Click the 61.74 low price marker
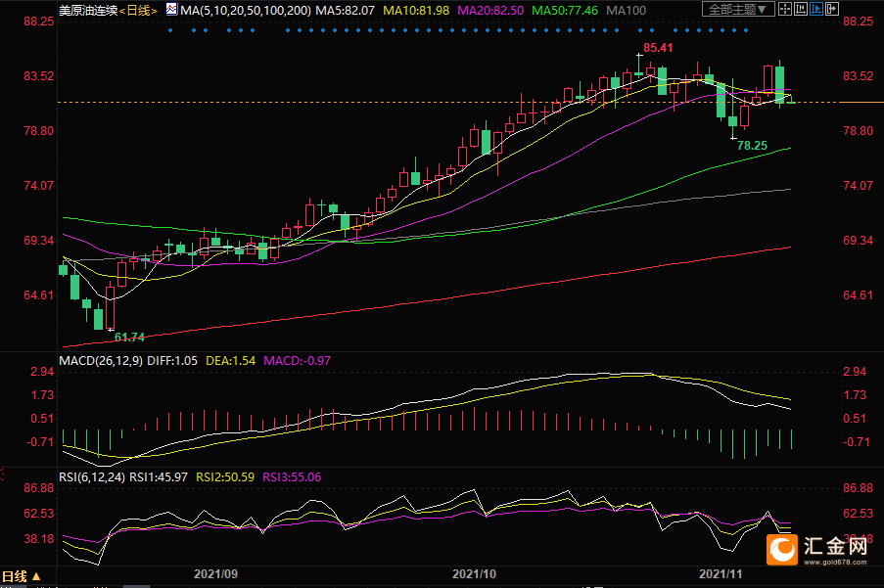 (129, 337)
